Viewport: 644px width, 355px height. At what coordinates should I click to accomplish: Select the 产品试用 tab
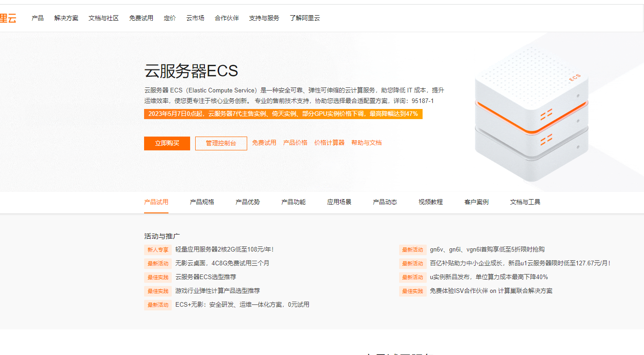156,202
